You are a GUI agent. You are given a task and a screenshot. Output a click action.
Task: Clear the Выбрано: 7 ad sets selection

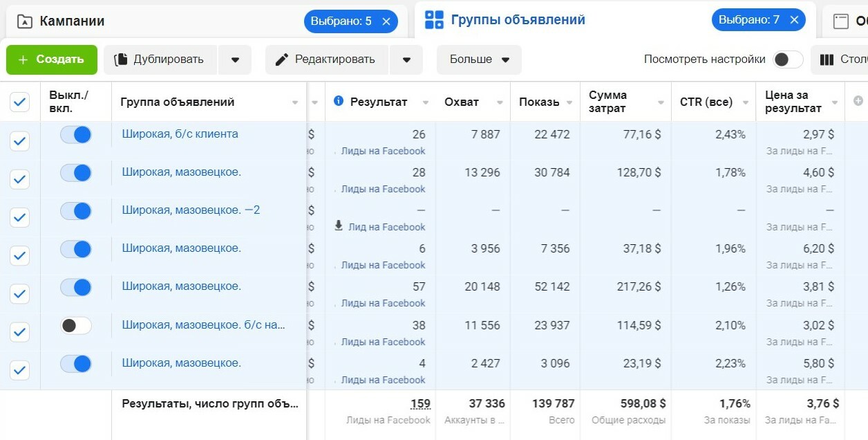point(794,20)
